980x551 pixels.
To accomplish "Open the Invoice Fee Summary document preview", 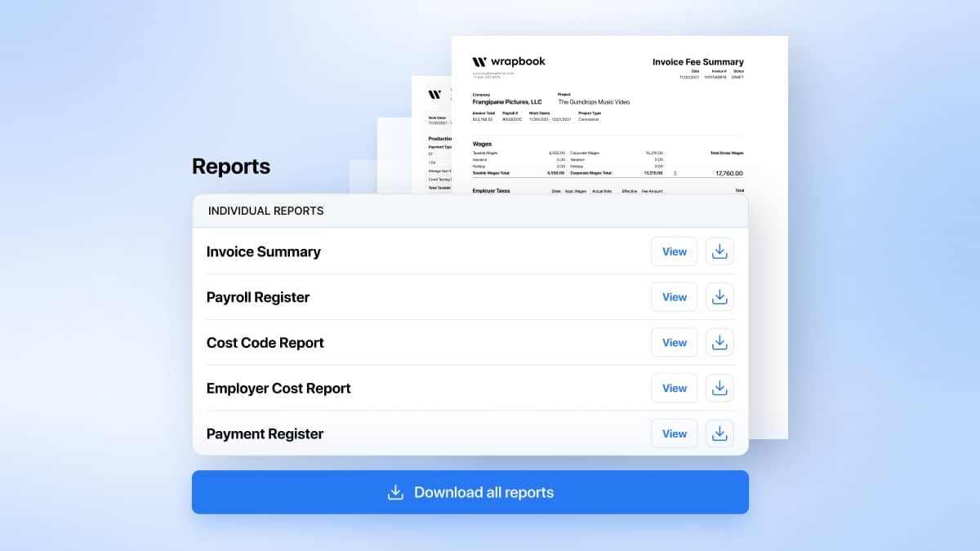I will pyautogui.click(x=697, y=61).
